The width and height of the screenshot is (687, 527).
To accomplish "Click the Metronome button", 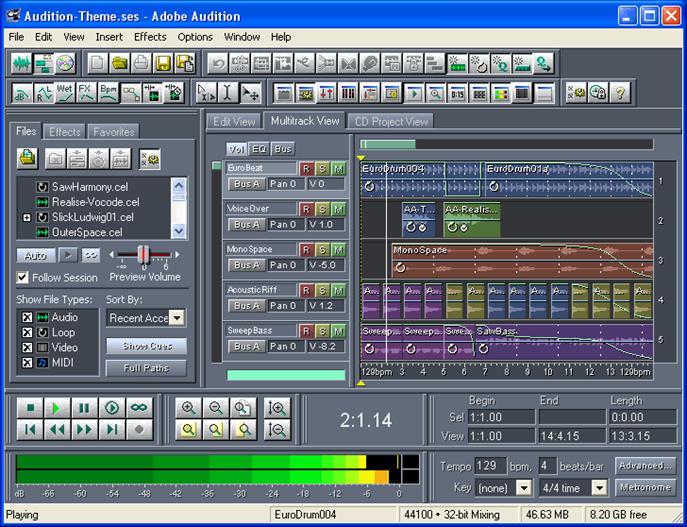I will [644, 488].
